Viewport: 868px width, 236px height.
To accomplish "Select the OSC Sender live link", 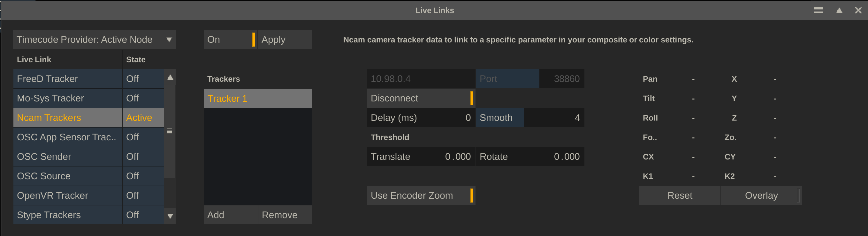I will (x=67, y=157).
